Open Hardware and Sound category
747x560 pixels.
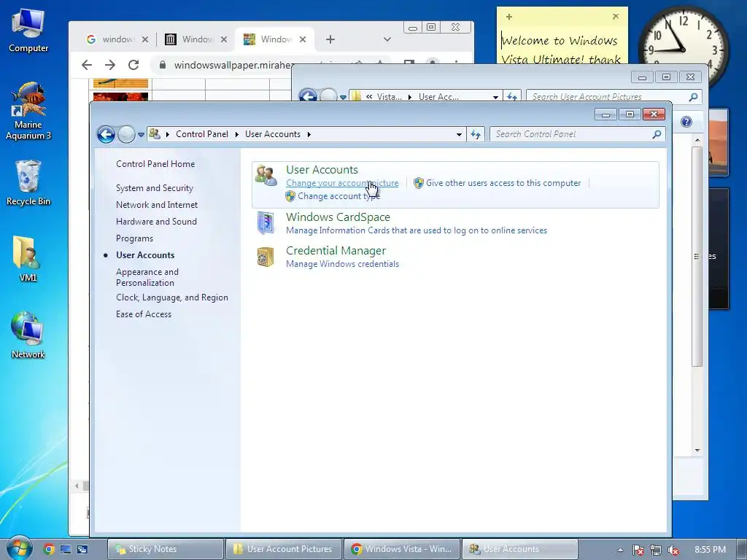156,222
